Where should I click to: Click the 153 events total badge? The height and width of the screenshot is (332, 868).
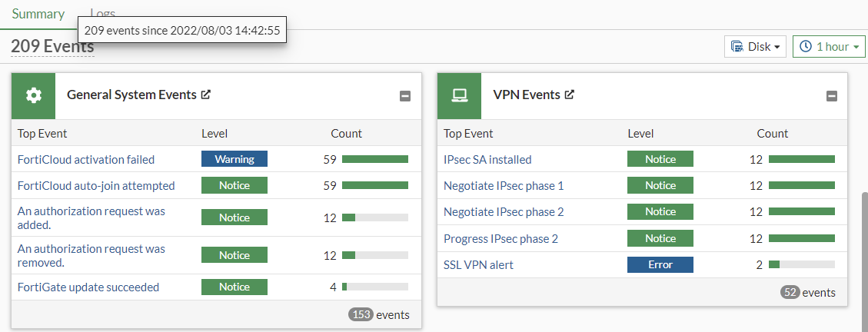pos(361,314)
